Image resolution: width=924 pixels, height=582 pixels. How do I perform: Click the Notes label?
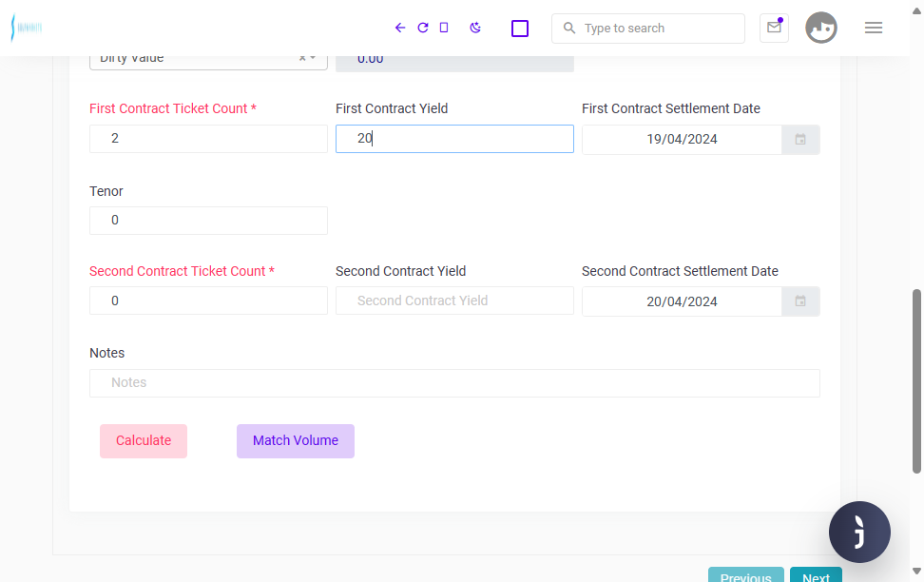click(x=107, y=353)
